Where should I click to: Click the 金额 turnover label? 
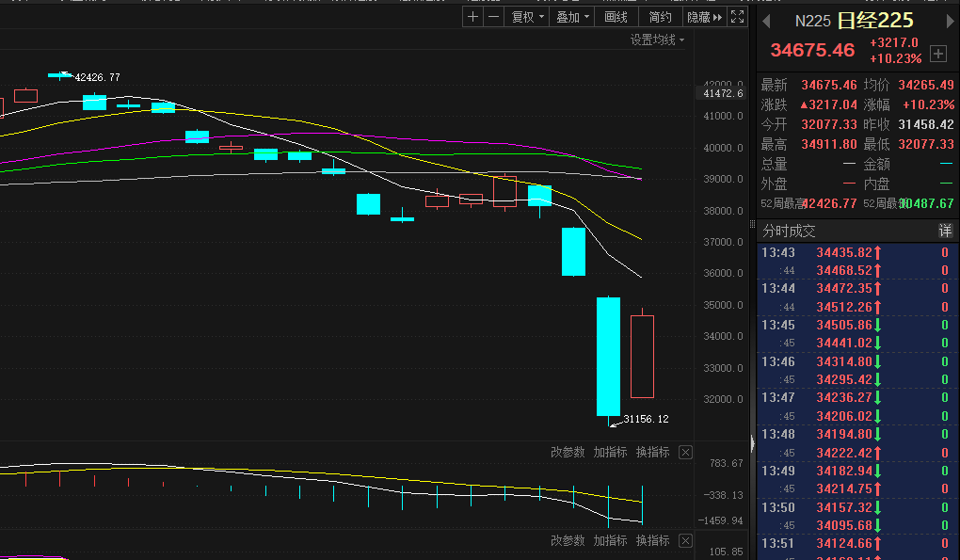876,164
